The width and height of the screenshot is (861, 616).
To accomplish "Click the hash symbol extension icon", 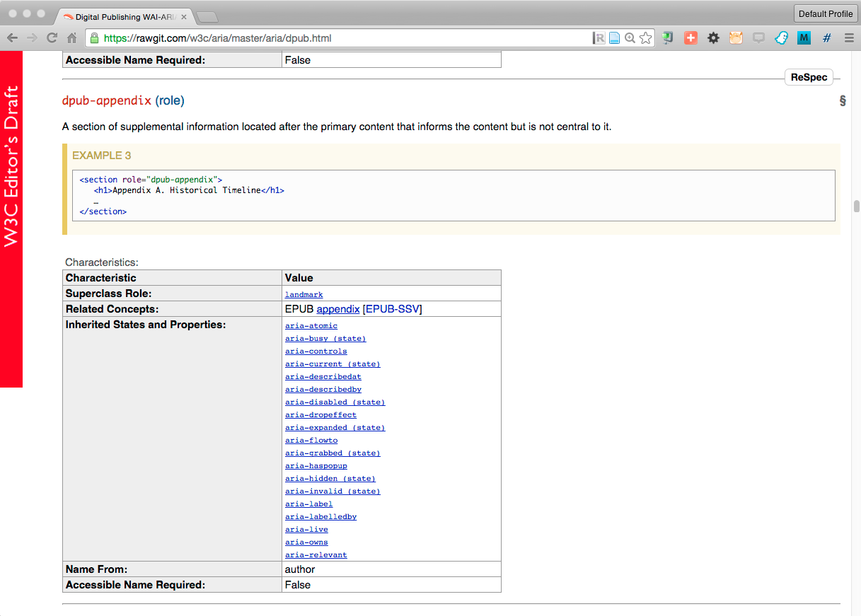I will click(x=826, y=38).
